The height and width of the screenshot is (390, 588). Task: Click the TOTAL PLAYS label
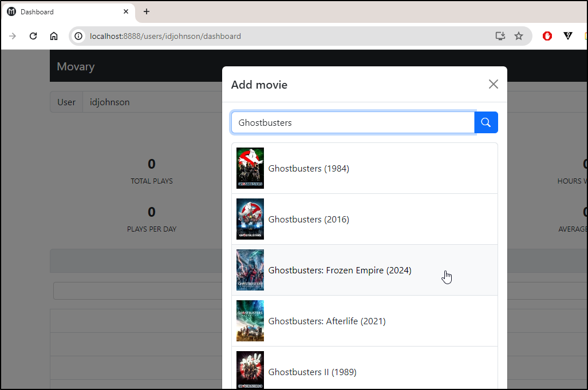tap(152, 181)
